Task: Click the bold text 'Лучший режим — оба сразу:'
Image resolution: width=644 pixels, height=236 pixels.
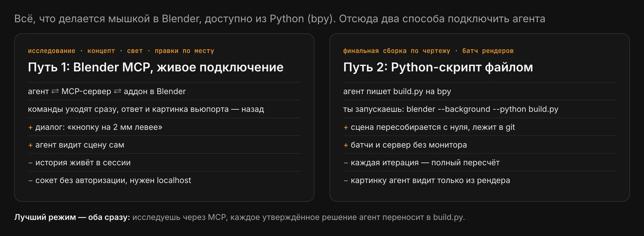Action: [x=72, y=217]
